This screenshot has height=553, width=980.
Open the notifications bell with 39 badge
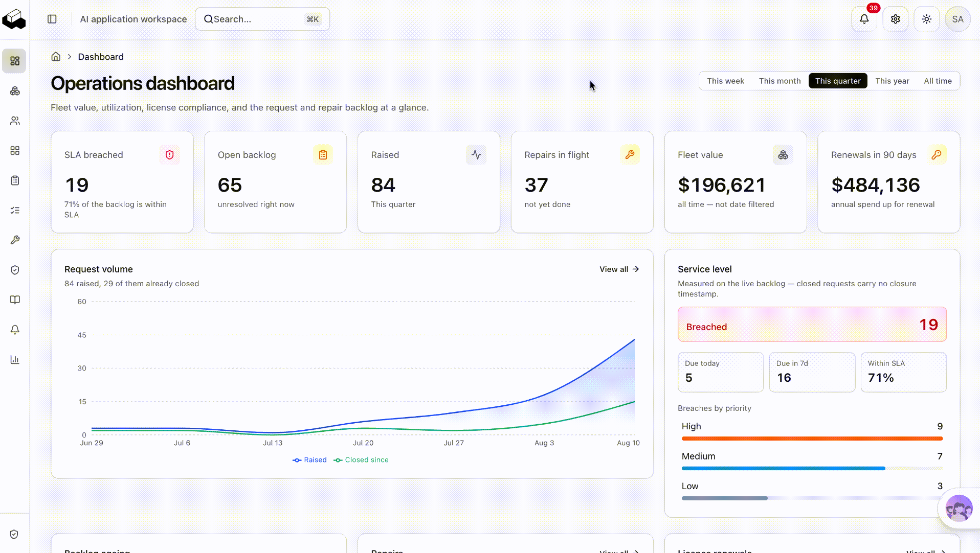864,19
